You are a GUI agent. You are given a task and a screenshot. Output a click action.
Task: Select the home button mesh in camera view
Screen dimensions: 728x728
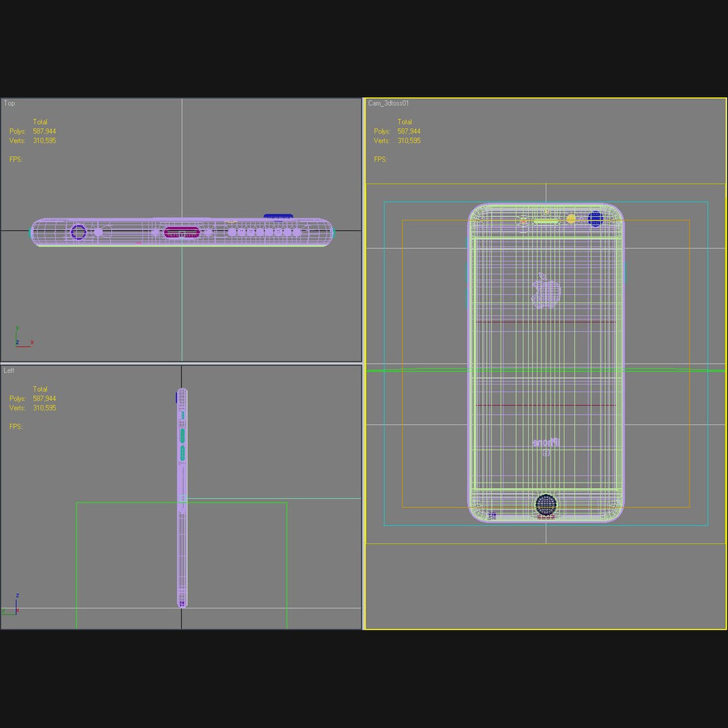(x=546, y=505)
